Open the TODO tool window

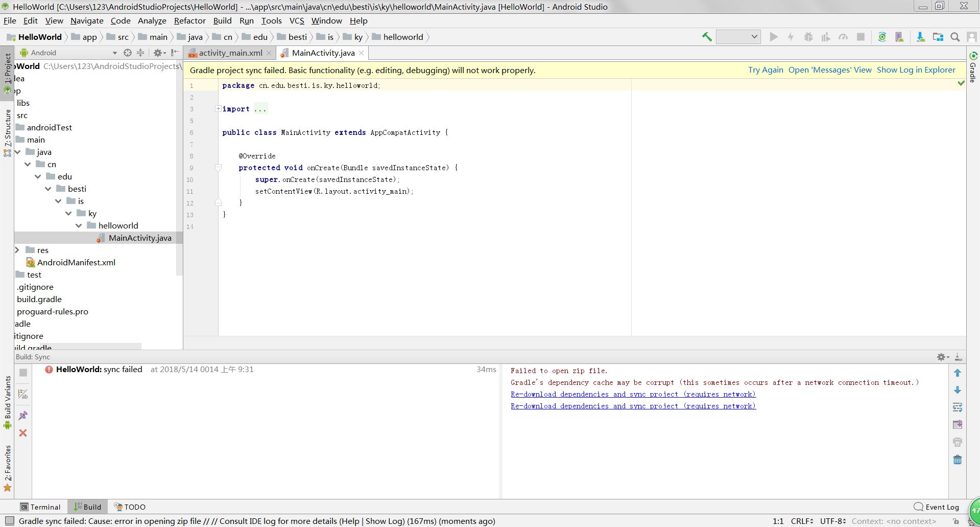(130, 507)
